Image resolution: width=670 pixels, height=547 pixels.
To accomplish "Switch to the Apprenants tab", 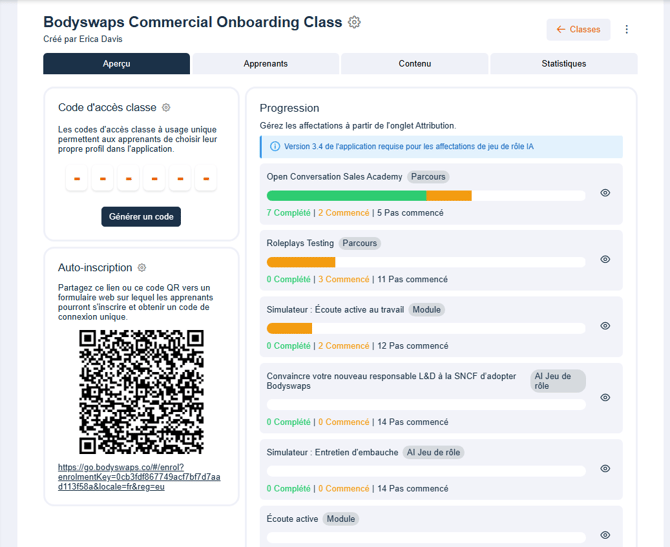I will (265, 64).
